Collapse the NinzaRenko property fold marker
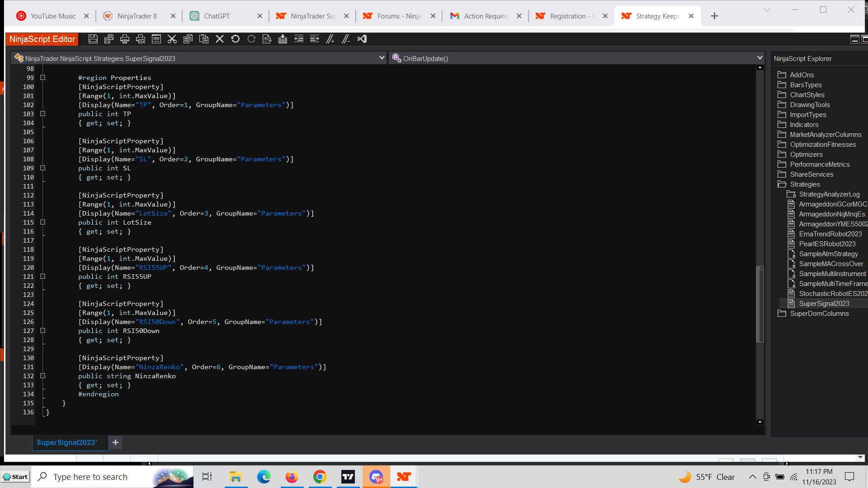This screenshot has height=488, width=868. (x=43, y=376)
